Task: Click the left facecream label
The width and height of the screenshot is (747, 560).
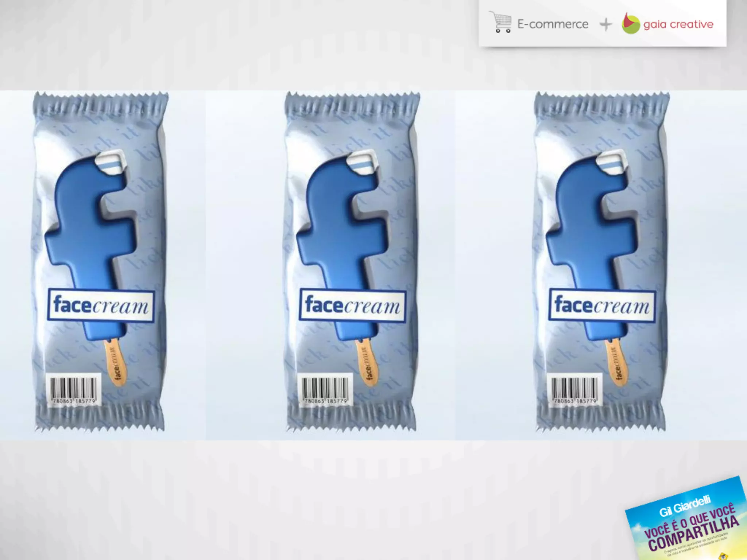Action: coord(101,306)
